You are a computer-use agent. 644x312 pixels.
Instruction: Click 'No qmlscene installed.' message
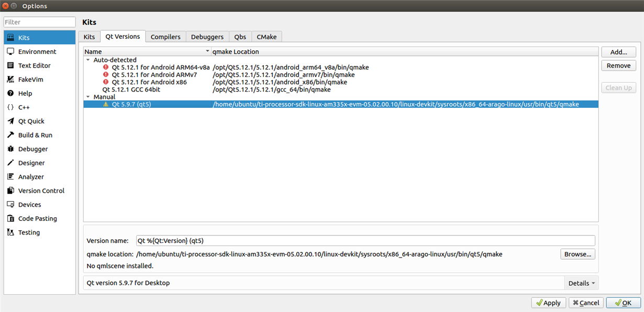pyautogui.click(x=120, y=266)
